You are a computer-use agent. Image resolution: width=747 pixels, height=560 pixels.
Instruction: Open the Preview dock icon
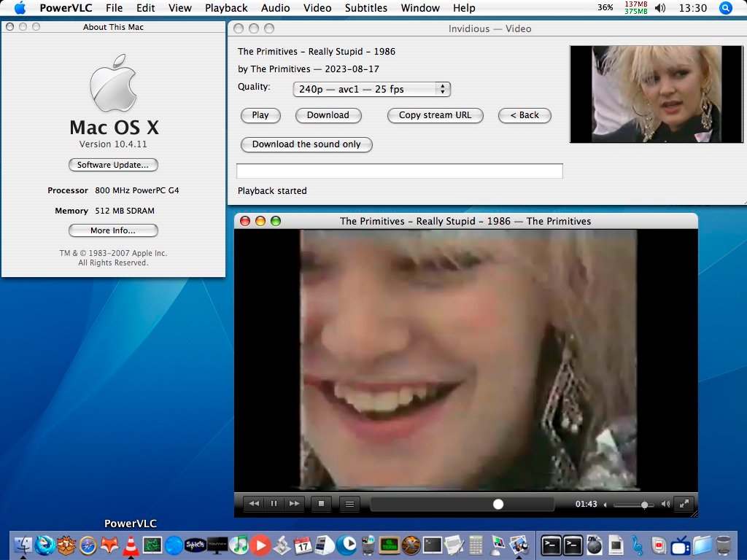tap(519, 545)
